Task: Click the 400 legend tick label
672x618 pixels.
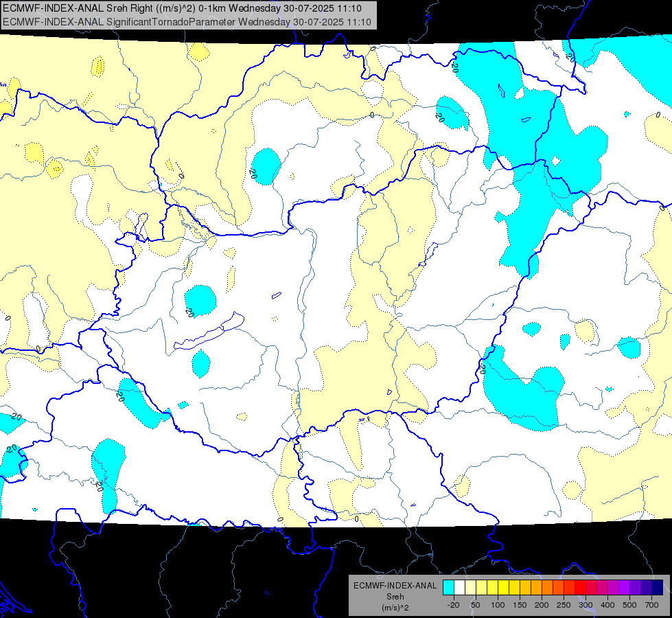Action: click(x=607, y=605)
